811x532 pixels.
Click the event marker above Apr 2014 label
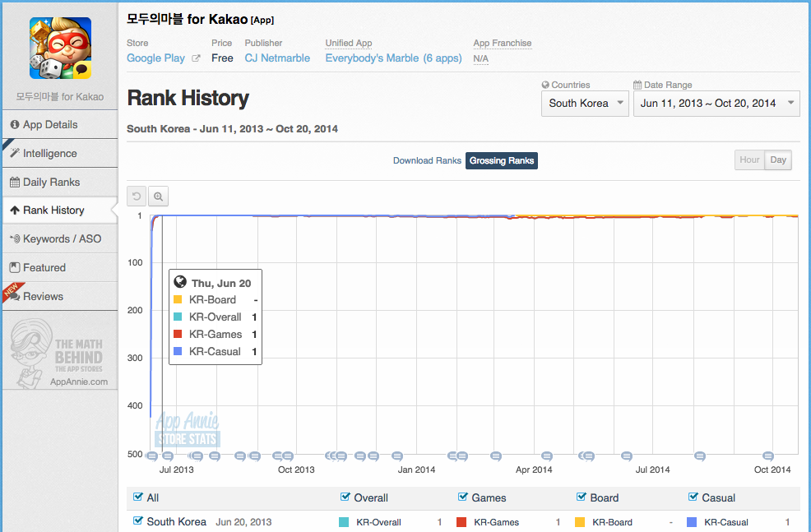pos(547,456)
